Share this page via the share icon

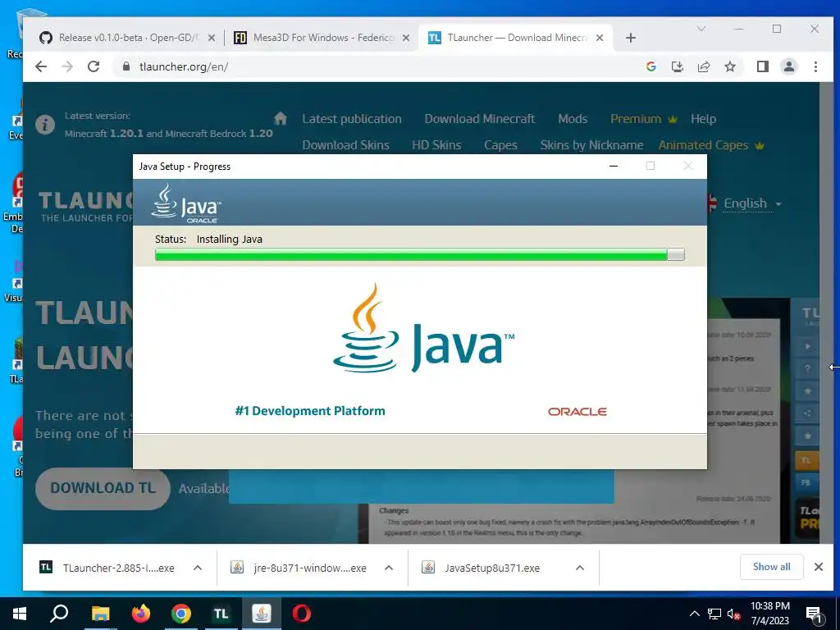click(704, 66)
